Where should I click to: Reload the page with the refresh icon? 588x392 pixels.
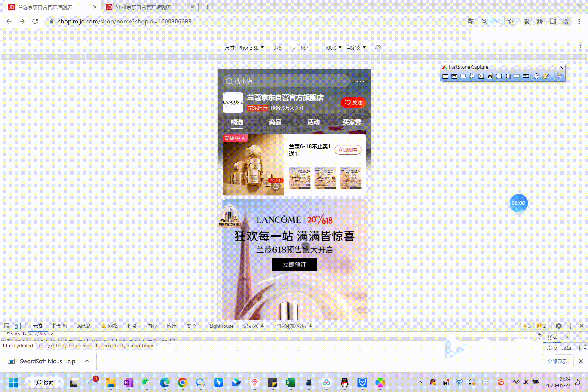coord(35,21)
